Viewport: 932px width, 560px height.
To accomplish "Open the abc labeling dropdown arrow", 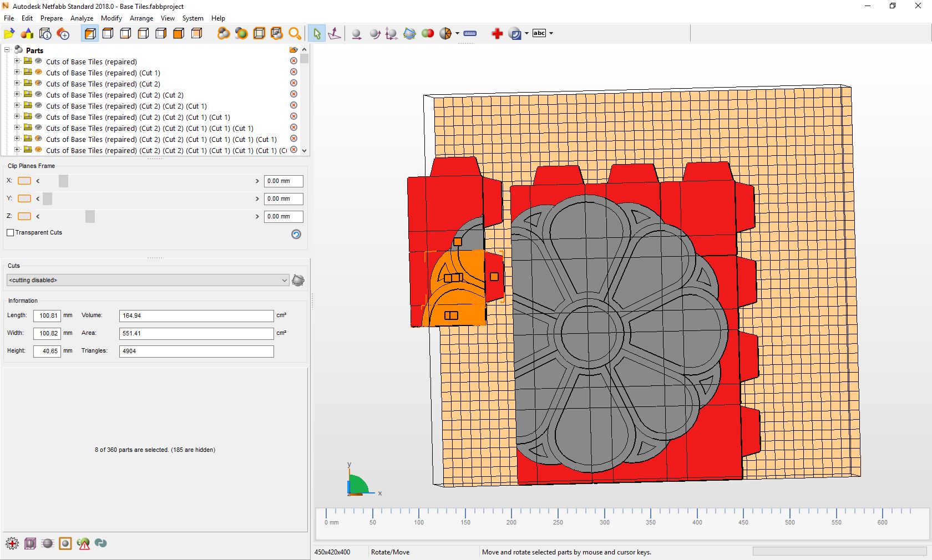I will click(x=551, y=33).
